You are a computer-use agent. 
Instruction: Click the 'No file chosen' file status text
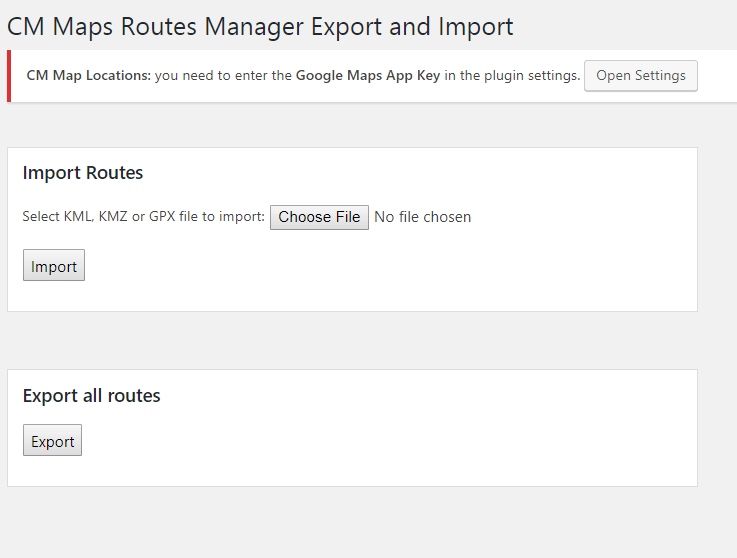[422, 217]
